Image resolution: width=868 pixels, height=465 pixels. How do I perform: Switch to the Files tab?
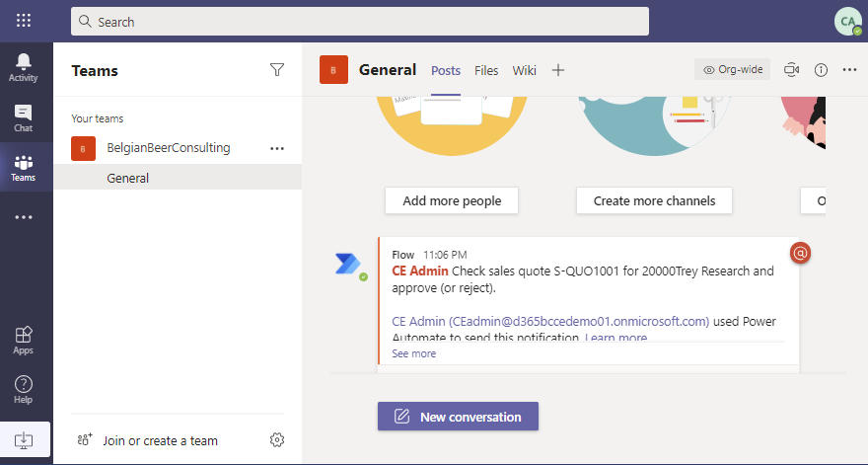486,70
